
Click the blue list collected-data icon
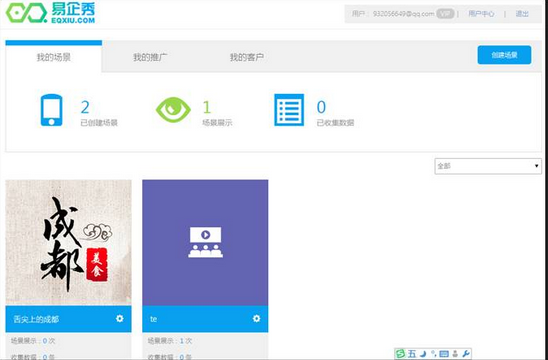pos(289,110)
